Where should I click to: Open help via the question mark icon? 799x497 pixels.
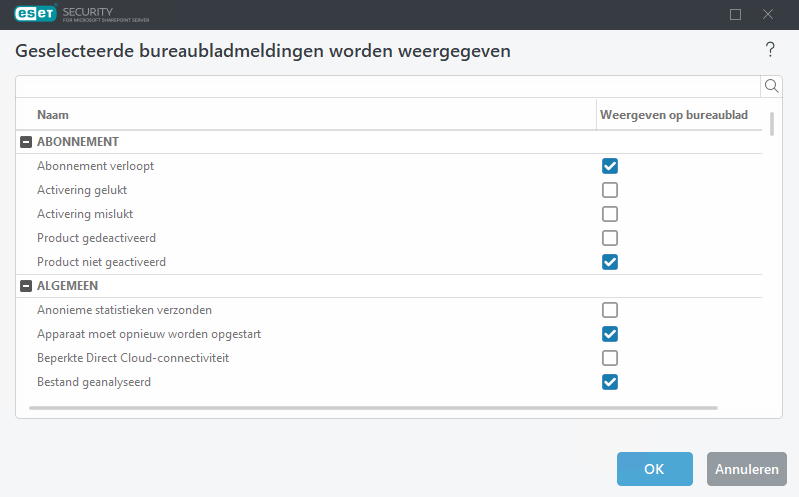[770, 49]
